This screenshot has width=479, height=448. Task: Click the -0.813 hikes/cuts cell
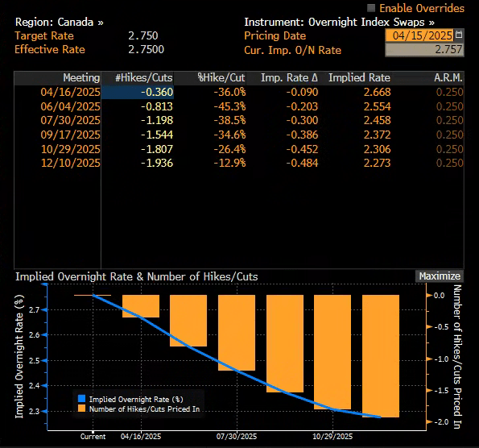pos(157,106)
